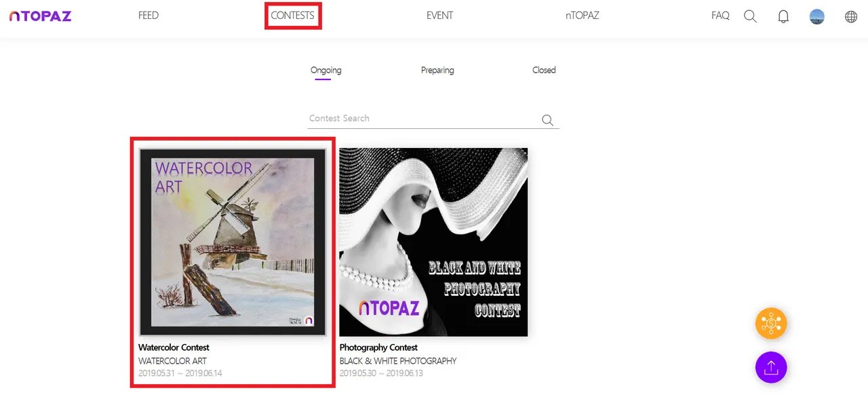Click the nTOPAZ logo

point(40,16)
